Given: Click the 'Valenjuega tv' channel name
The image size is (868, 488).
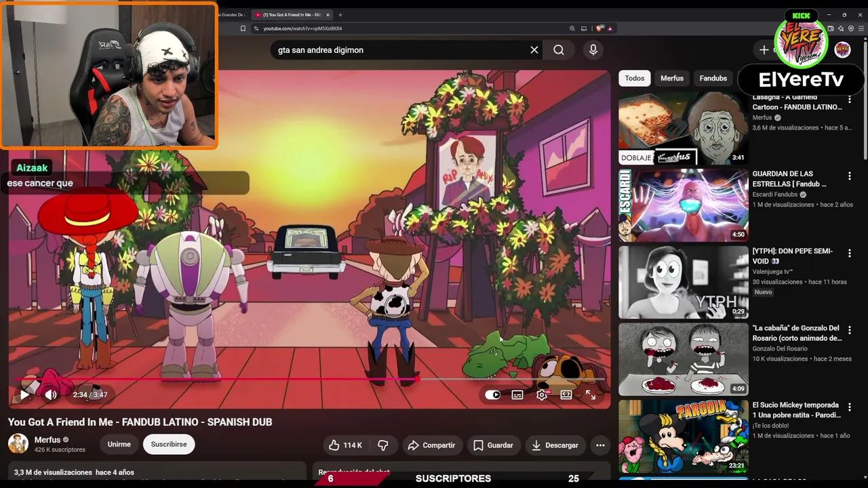Looking at the screenshot, I should coord(772,272).
